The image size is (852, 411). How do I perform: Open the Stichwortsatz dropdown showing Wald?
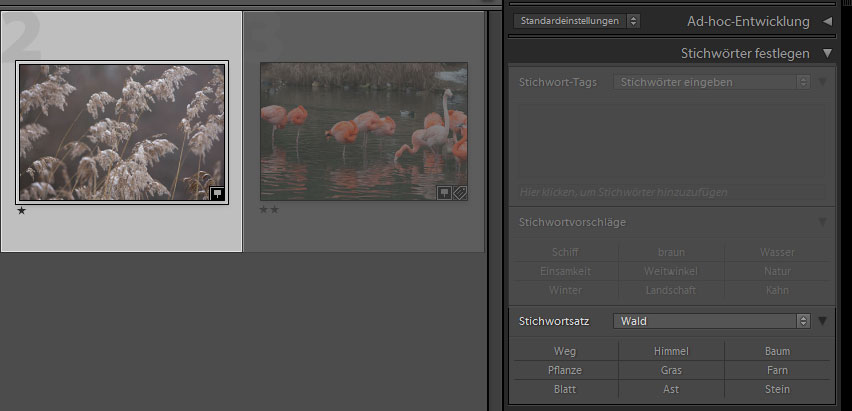pyautogui.click(x=711, y=321)
